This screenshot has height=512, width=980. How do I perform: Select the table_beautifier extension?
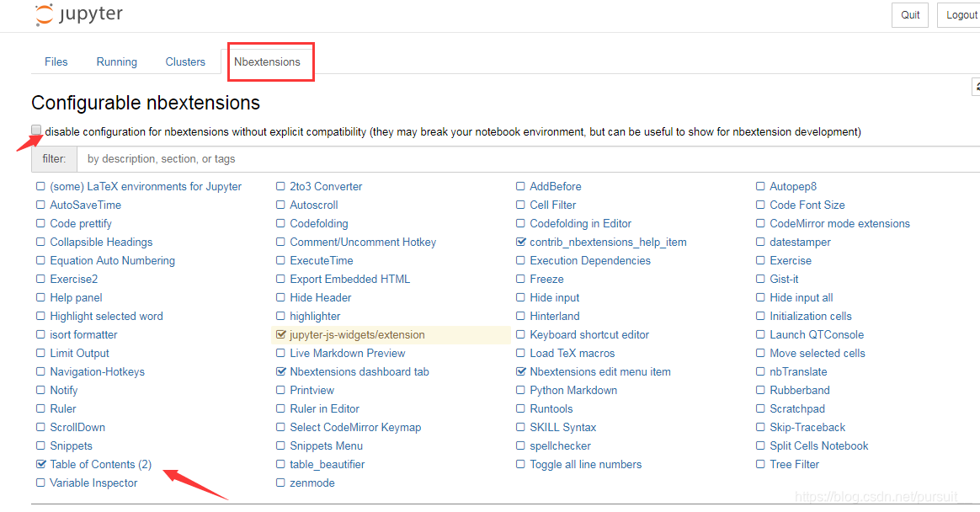[327, 465]
